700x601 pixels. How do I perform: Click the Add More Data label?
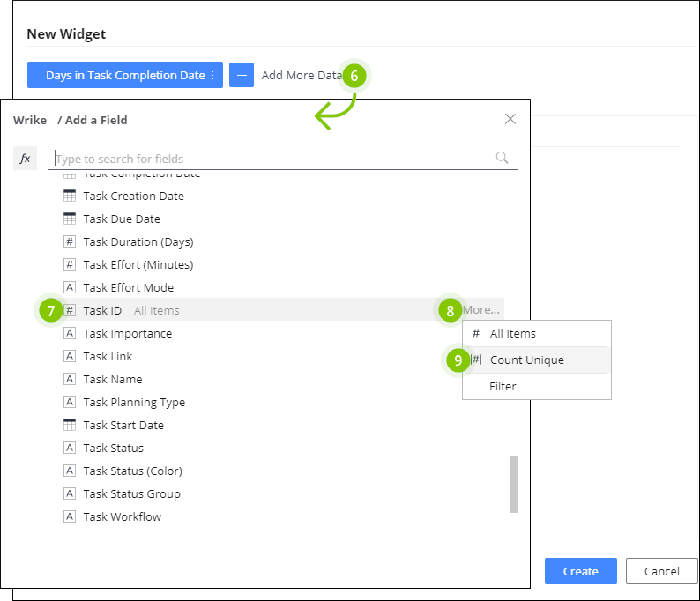(302, 76)
